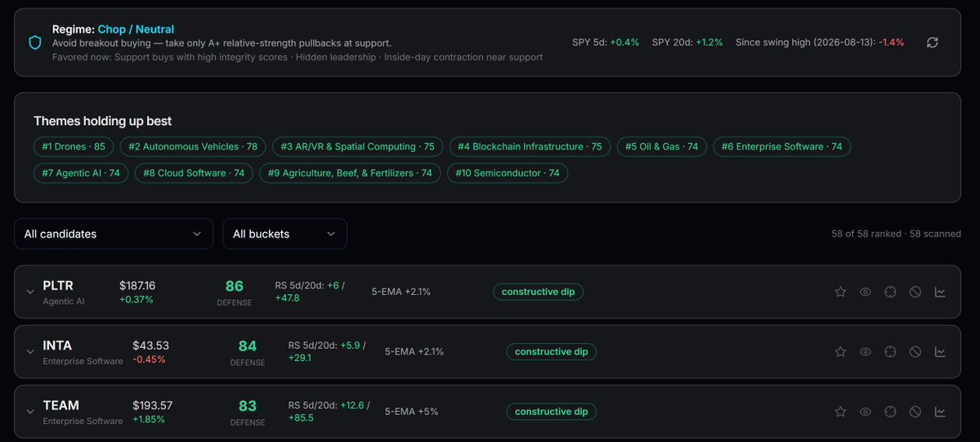This screenshot has width=980, height=442.
Task: Select the #10 Semiconductor chip
Action: click(508, 173)
